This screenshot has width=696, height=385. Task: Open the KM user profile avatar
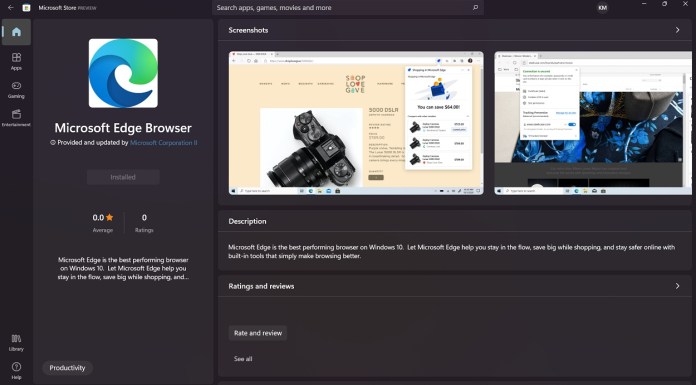[602, 8]
